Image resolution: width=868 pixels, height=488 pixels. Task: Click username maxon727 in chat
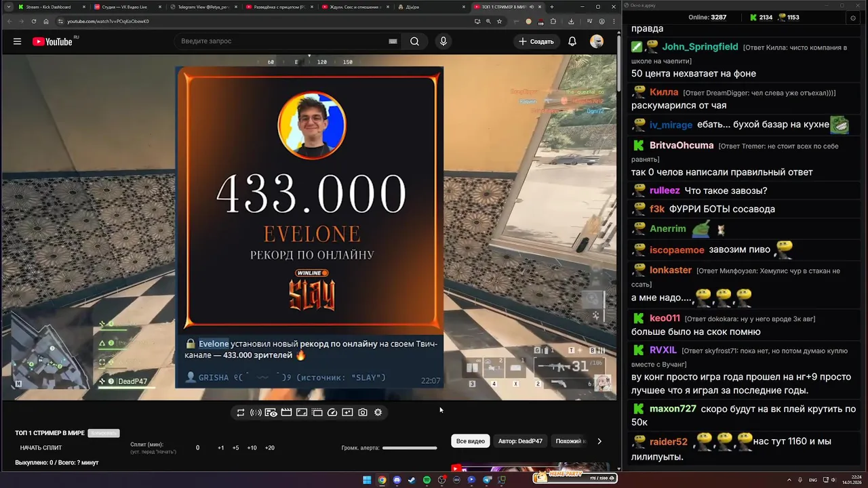pyautogui.click(x=673, y=409)
